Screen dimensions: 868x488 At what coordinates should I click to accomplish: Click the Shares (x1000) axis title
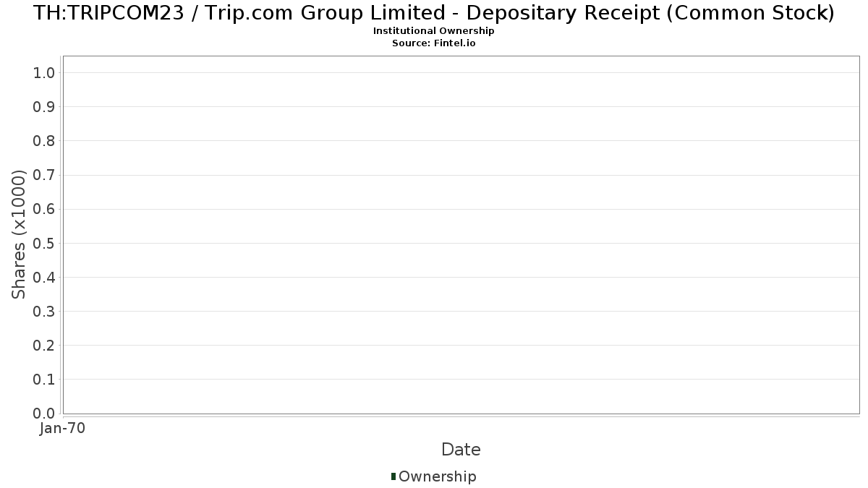[x=19, y=234]
